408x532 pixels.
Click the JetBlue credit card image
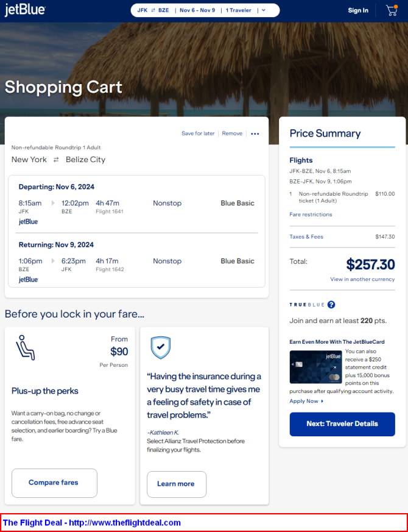316,367
